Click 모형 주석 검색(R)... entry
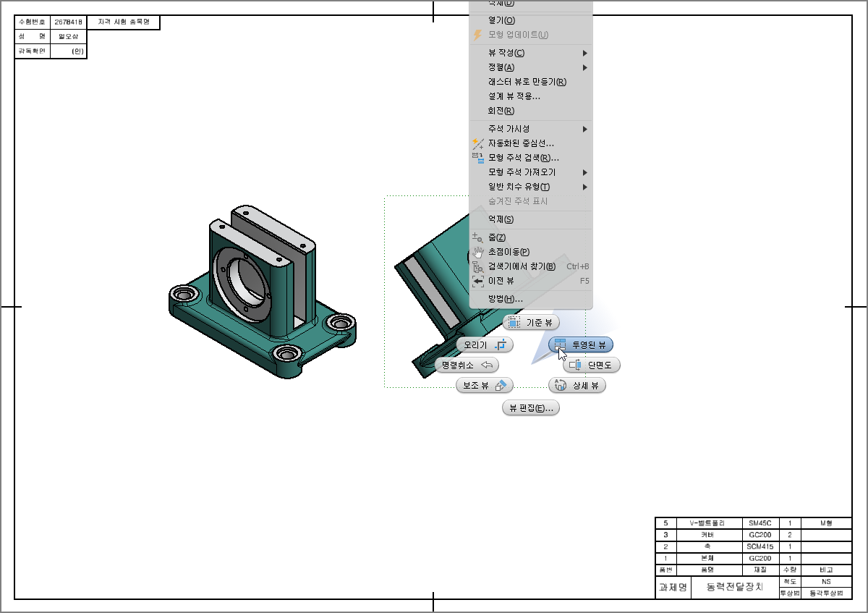 (531, 158)
